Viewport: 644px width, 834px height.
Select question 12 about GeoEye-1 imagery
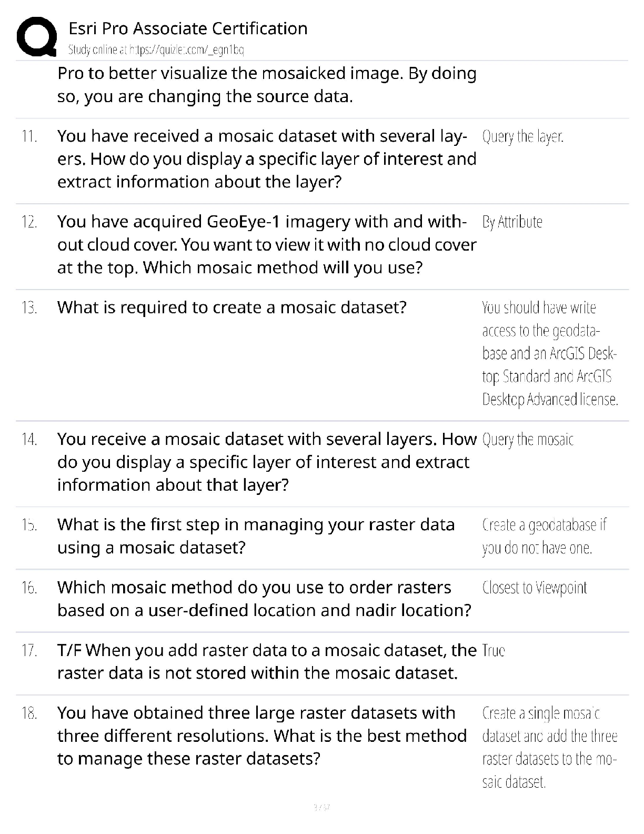(266, 245)
